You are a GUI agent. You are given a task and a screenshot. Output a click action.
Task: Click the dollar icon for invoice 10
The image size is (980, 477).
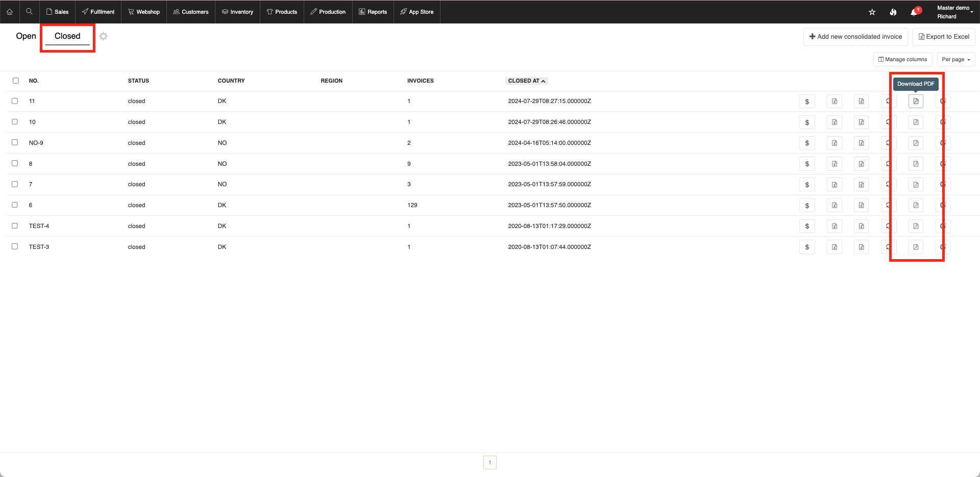coord(807,122)
